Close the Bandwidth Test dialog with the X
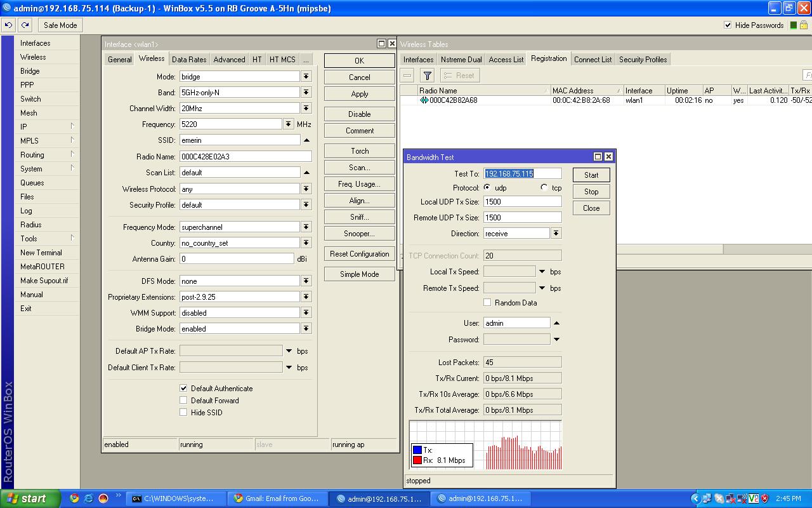 [x=608, y=157]
